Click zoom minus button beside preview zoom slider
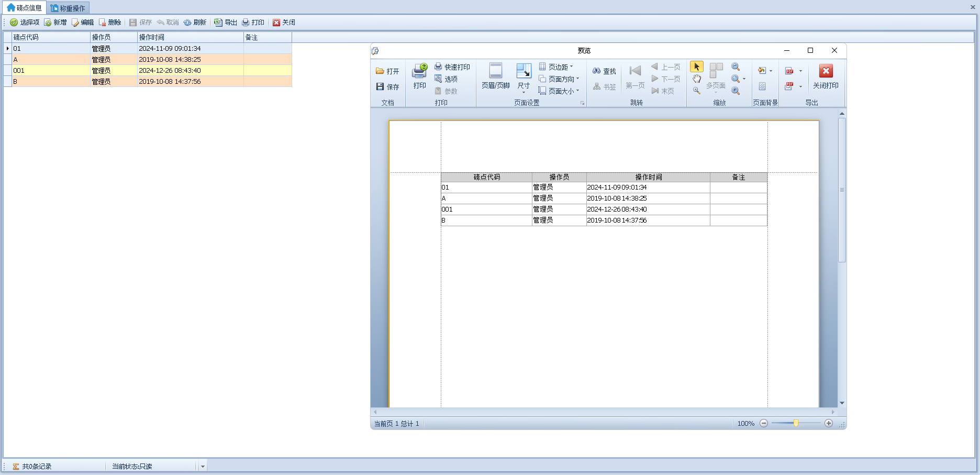This screenshot has width=980, height=475. click(x=764, y=423)
